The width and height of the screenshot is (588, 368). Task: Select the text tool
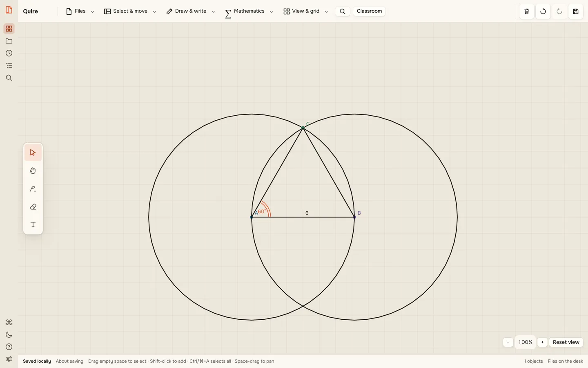(33, 224)
